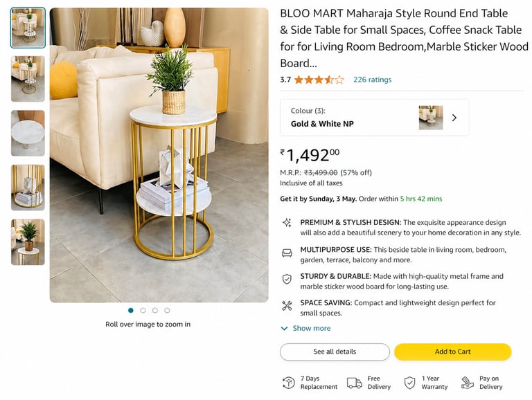
Task: Select the fourth image carousel dot
Action: pyautogui.click(x=167, y=311)
